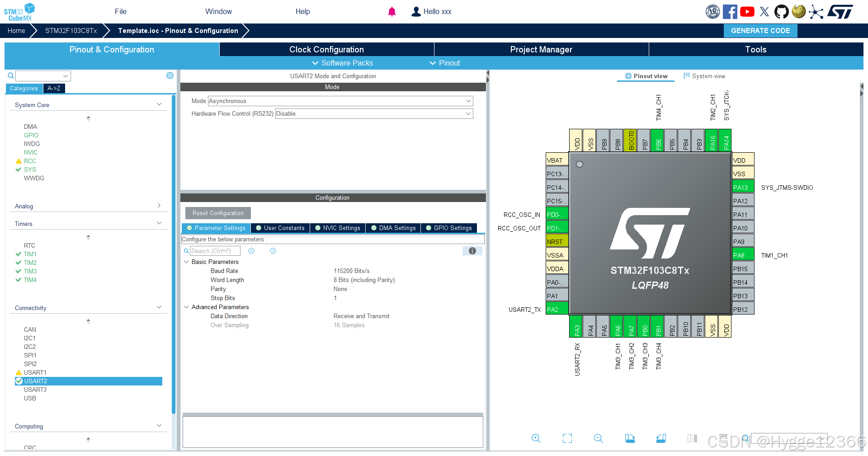
Task: Collapse the Advanced Parameters group
Action: [186, 307]
